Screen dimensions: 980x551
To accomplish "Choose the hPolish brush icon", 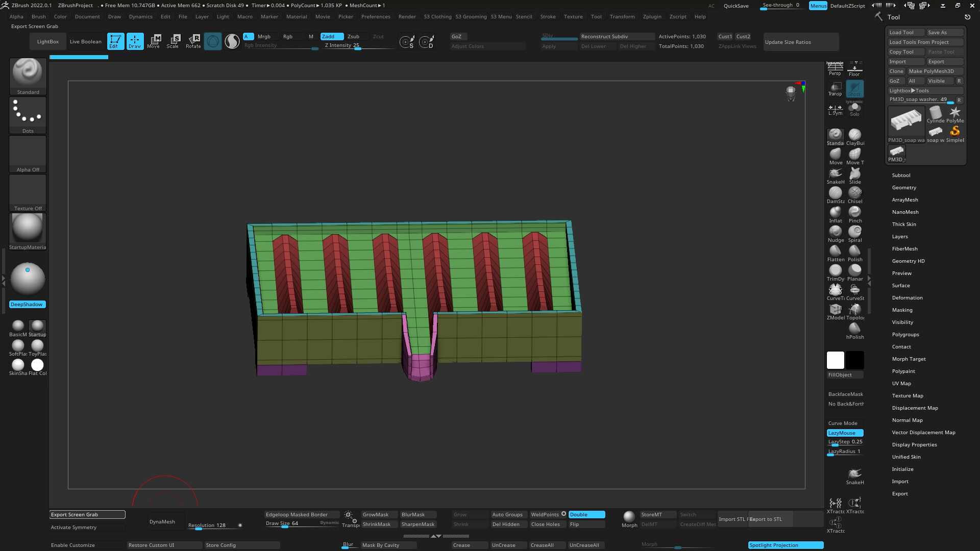I will [855, 331].
